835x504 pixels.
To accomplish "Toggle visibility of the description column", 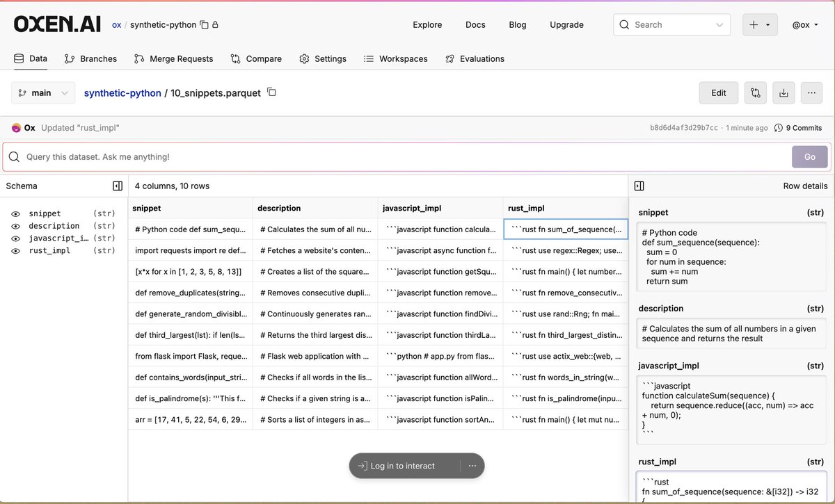I will point(15,226).
